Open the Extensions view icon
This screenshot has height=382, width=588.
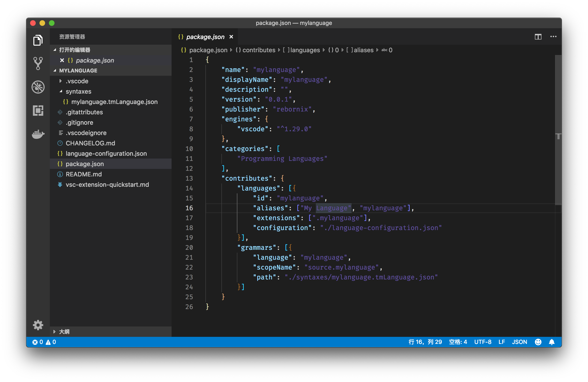[x=38, y=111]
